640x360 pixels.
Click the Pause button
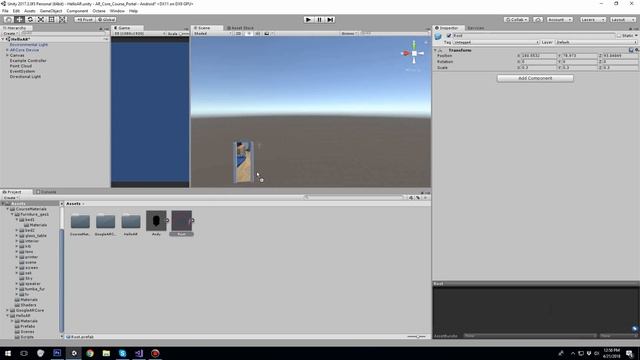(x=320, y=20)
